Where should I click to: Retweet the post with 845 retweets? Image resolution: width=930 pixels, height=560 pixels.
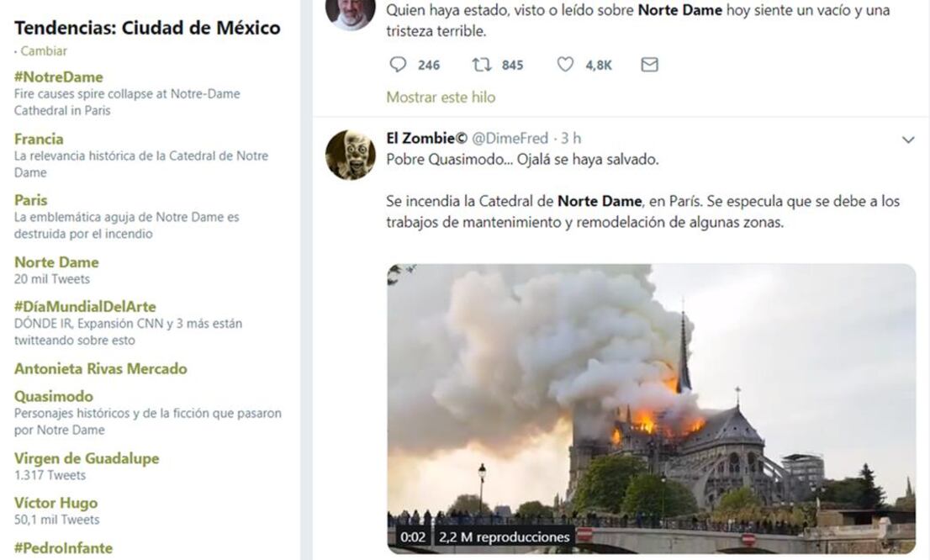pyautogui.click(x=482, y=65)
